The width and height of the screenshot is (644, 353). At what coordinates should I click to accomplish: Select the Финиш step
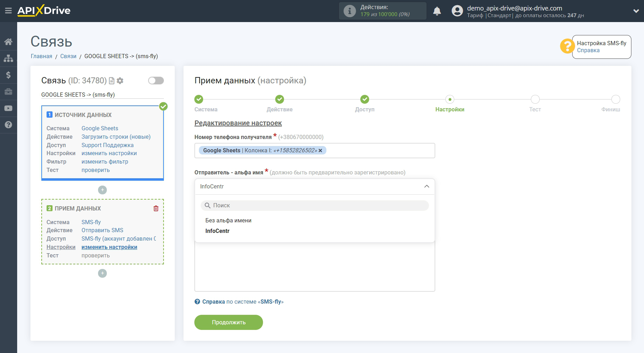[616, 99]
